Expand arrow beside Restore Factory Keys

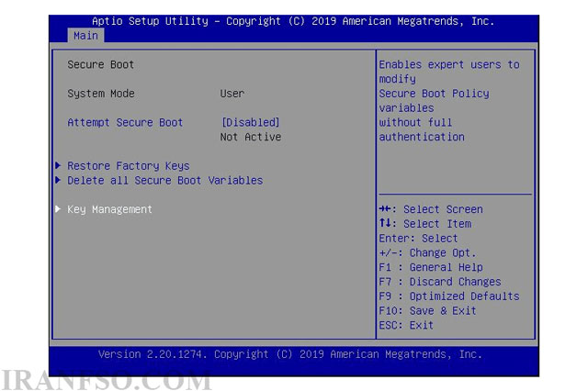(58, 165)
